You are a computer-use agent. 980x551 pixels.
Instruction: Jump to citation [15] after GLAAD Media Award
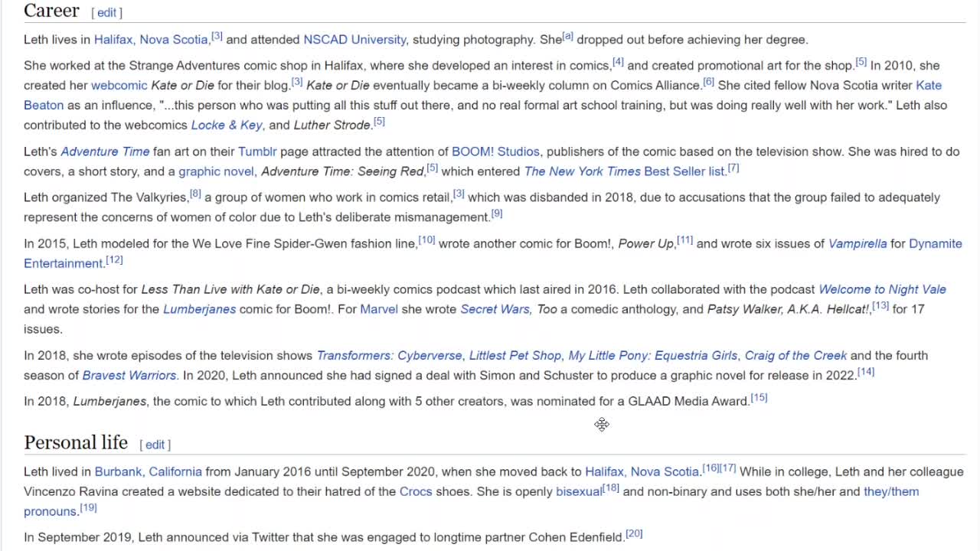(x=759, y=397)
